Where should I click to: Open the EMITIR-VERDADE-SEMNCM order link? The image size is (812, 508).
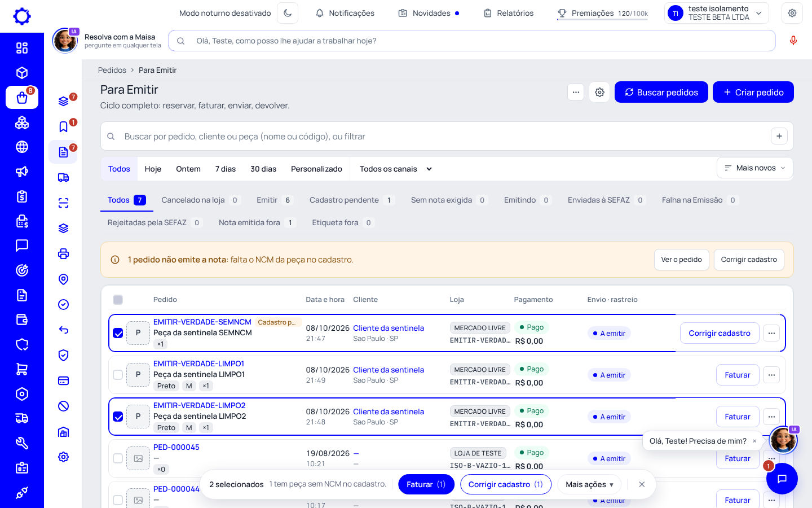point(202,322)
